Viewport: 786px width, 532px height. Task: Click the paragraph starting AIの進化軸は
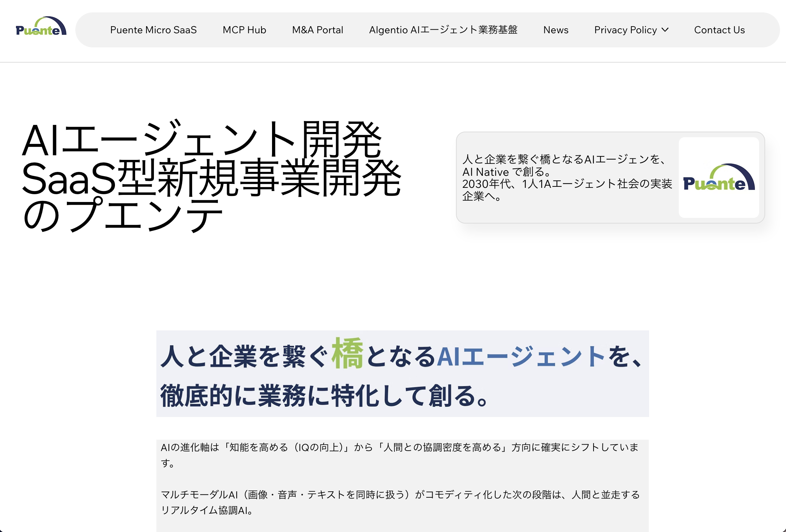tap(400, 455)
